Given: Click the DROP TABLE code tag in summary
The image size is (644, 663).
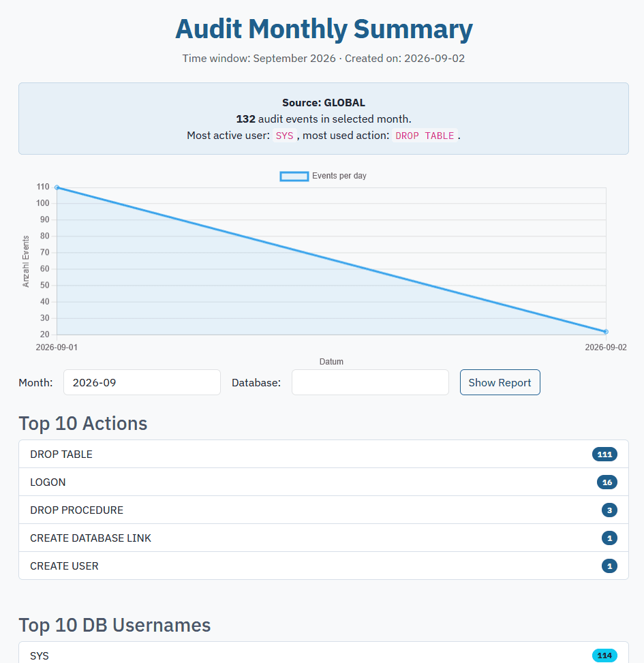Looking at the screenshot, I should (x=425, y=136).
